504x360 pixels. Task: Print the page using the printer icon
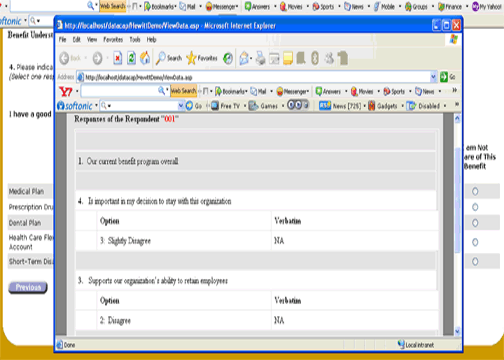click(260, 59)
